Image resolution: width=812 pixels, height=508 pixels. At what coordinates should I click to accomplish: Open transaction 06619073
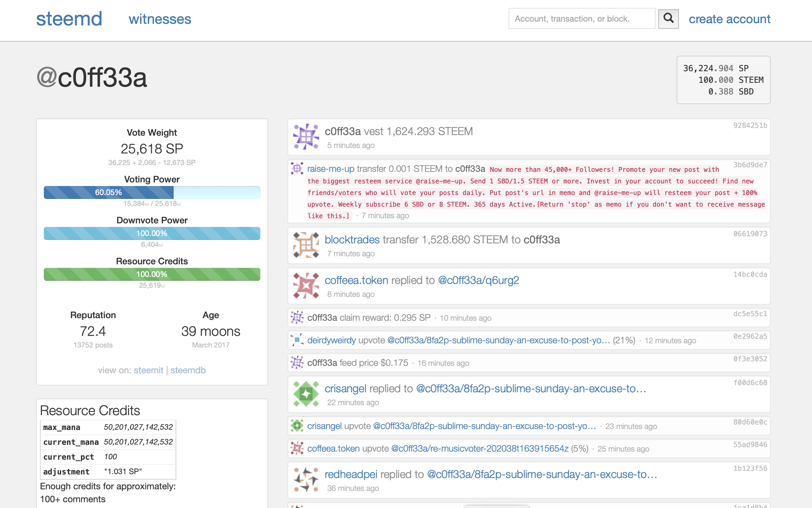tap(750, 234)
